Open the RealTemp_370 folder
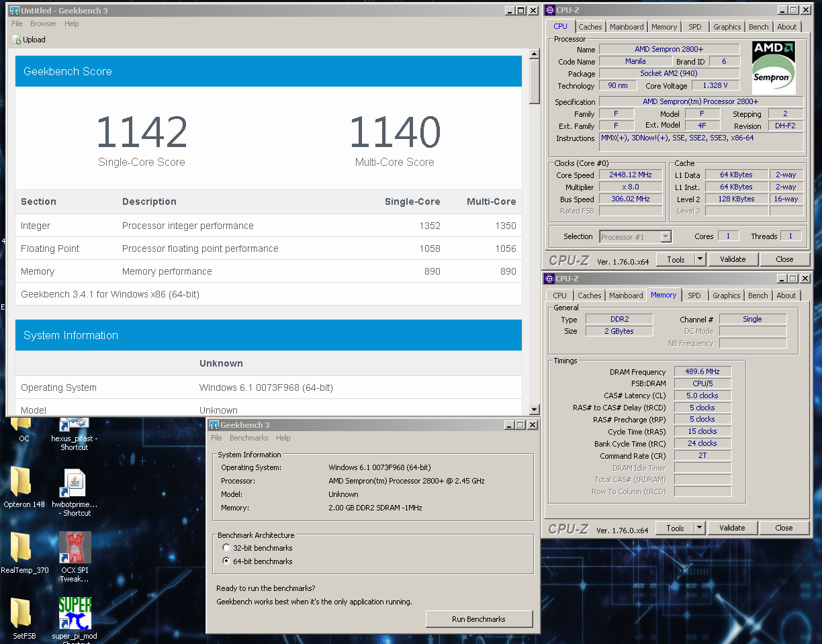The height and width of the screenshot is (644, 822). click(x=21, y=549)
